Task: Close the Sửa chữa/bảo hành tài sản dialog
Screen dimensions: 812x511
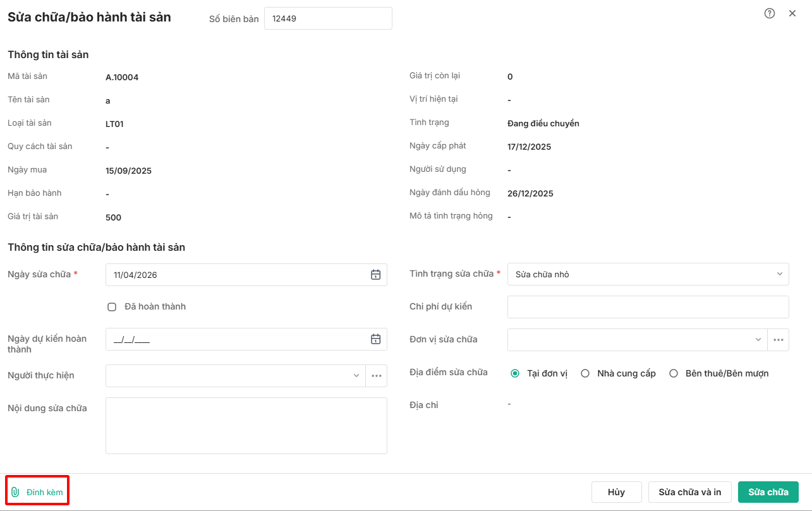Action: tap(792, 13)
